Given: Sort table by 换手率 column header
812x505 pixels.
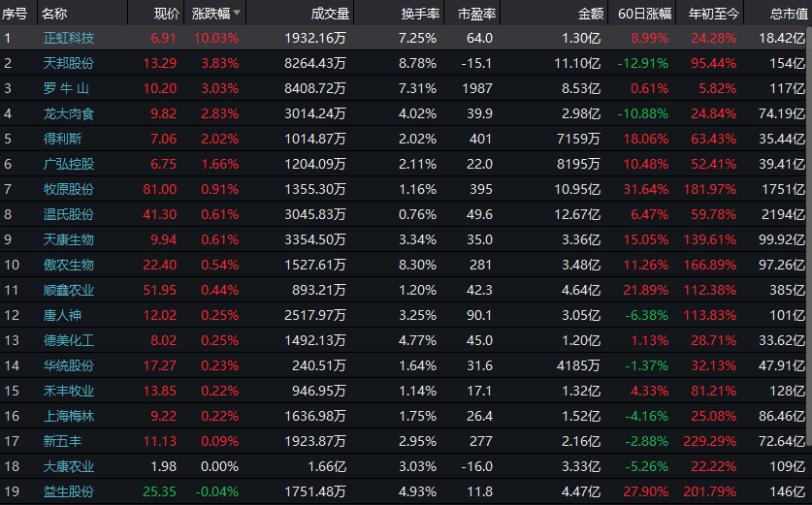Looking at the screenshot, I should [x=420, y=14].
